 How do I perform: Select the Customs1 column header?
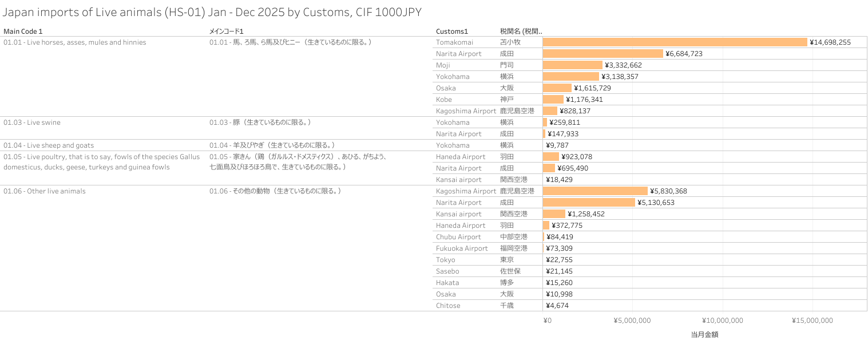point(452,31)
